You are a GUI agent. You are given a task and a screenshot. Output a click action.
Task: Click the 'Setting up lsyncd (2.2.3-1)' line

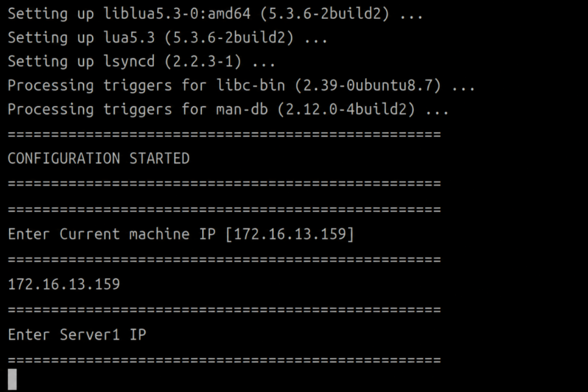[141, 61]
